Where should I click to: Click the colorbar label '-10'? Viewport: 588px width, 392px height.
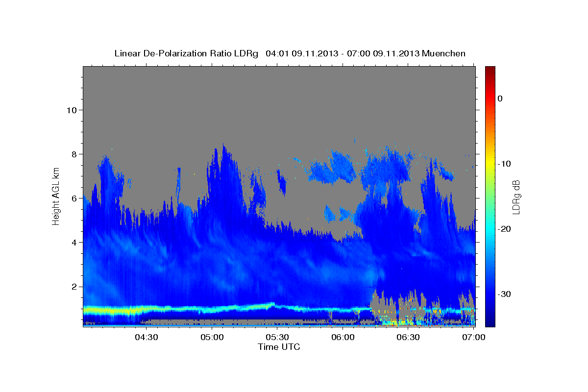click(x=504, y=164)
